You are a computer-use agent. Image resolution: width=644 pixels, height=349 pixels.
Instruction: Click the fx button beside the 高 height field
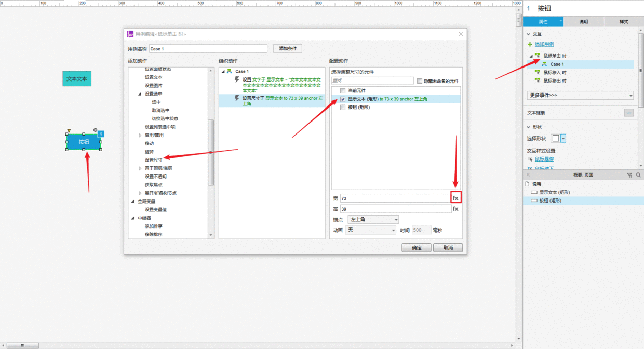[x=455, y=209]
